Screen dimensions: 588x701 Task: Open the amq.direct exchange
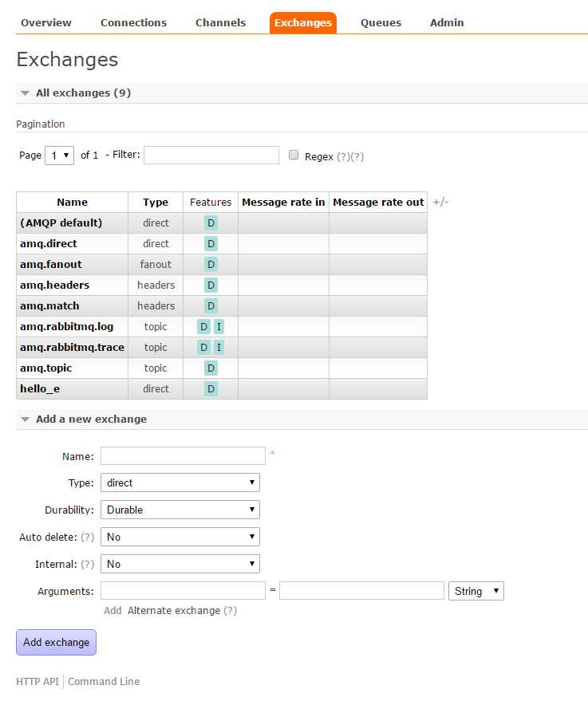tap(49, 244)
